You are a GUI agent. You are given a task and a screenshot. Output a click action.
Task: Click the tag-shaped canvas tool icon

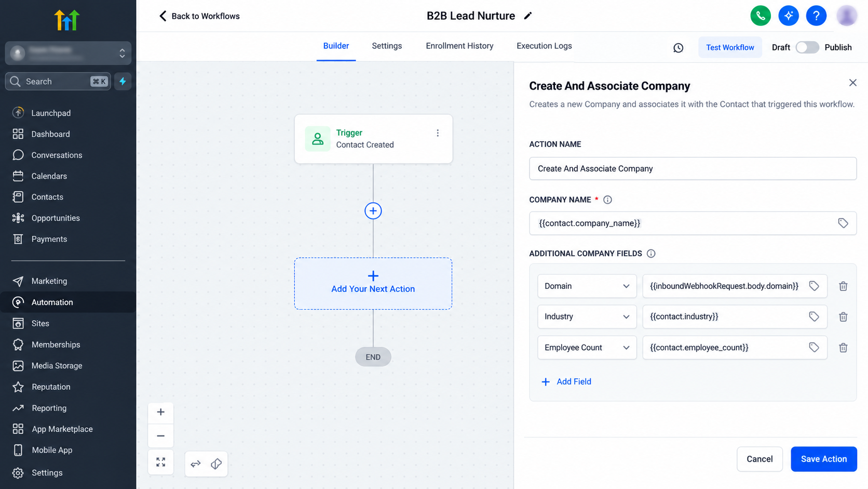pos(216,464)
